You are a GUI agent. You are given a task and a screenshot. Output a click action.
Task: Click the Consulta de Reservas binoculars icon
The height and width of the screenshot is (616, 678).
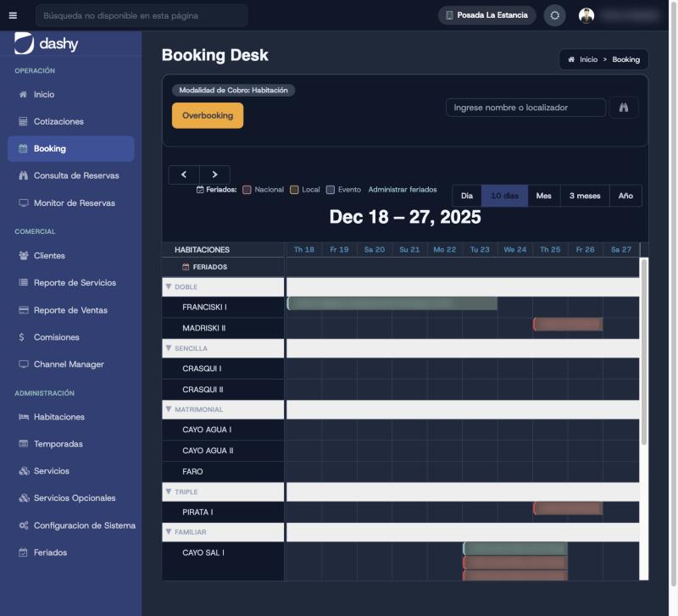click(24, 175)
